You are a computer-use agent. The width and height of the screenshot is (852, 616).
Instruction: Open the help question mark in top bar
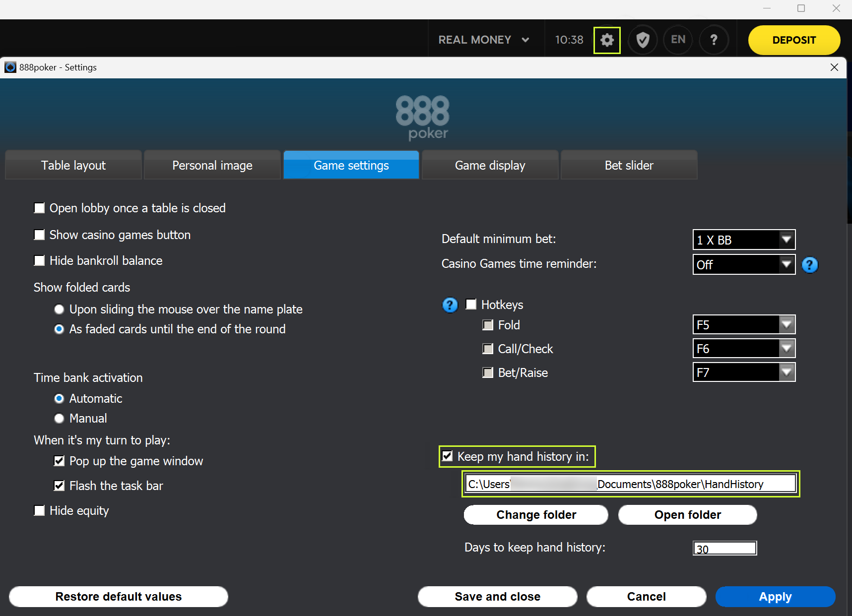[x=714, y=40]
